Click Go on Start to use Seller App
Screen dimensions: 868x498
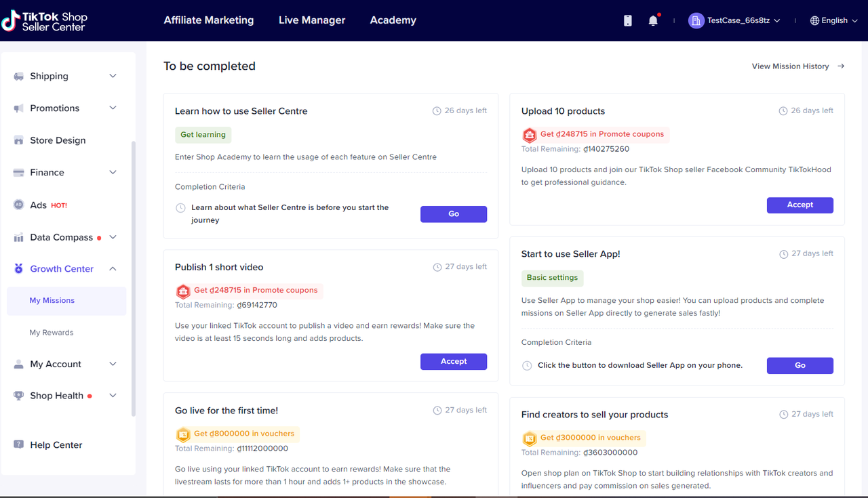point(800,366)
